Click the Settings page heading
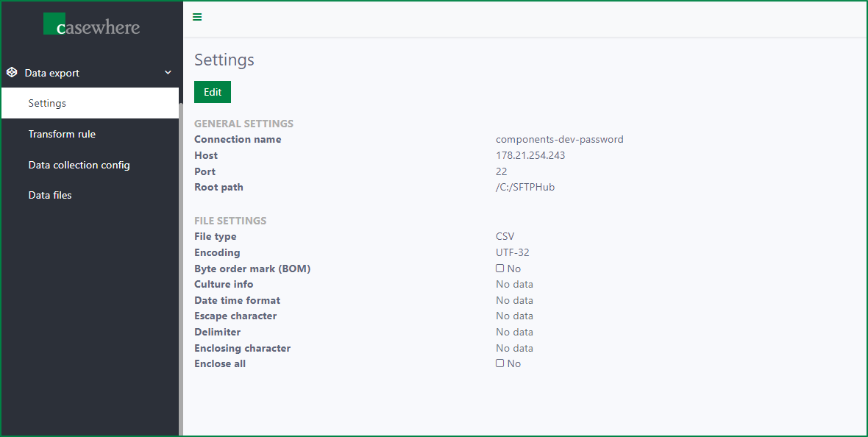The height and width of the screenshot is (437, 868). point(224,60)
